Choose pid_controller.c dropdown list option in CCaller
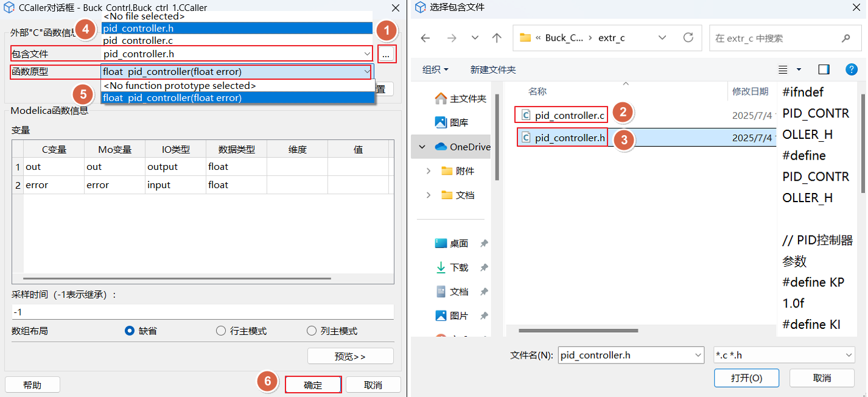This screenshot has height=397, width=868. point(237,40)
